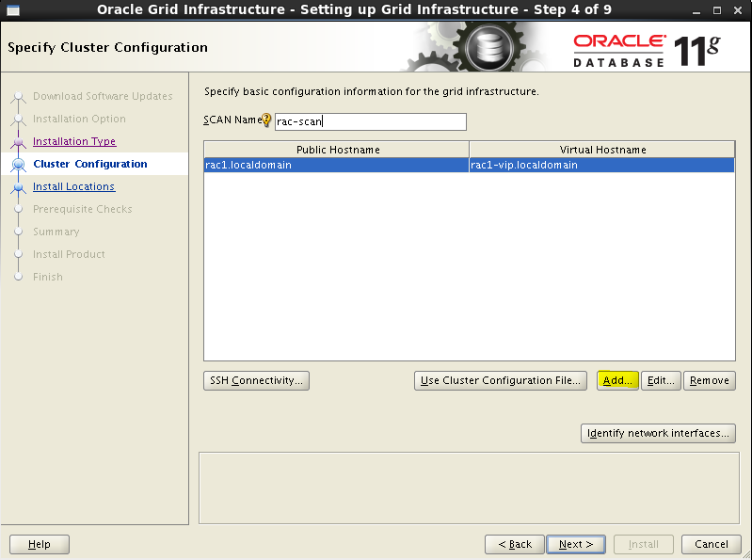Click the Public Hostname column header

337,150
